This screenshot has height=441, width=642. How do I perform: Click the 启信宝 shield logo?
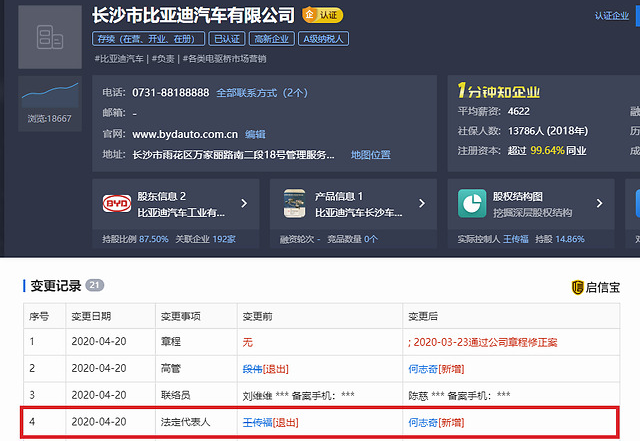click(x=577, y=287)
